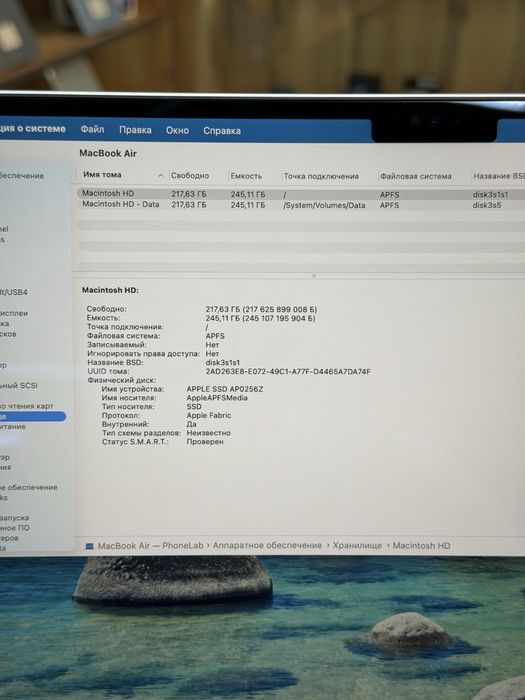Open the Правка menu
The image size is (525, 700).
click(135, 130)
